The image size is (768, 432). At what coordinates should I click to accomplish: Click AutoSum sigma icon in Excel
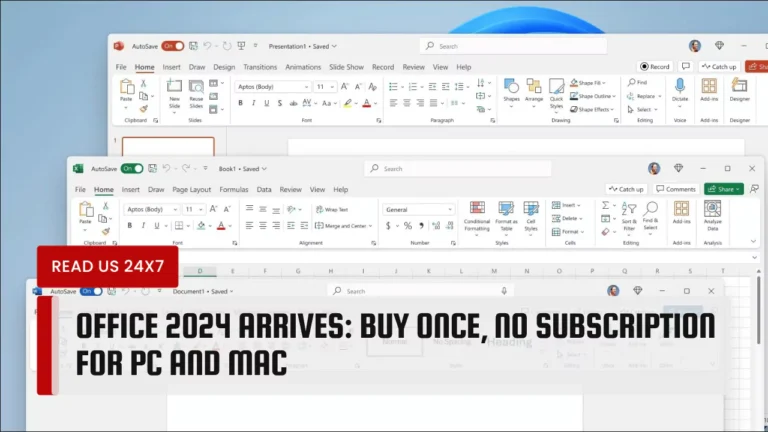605,205
